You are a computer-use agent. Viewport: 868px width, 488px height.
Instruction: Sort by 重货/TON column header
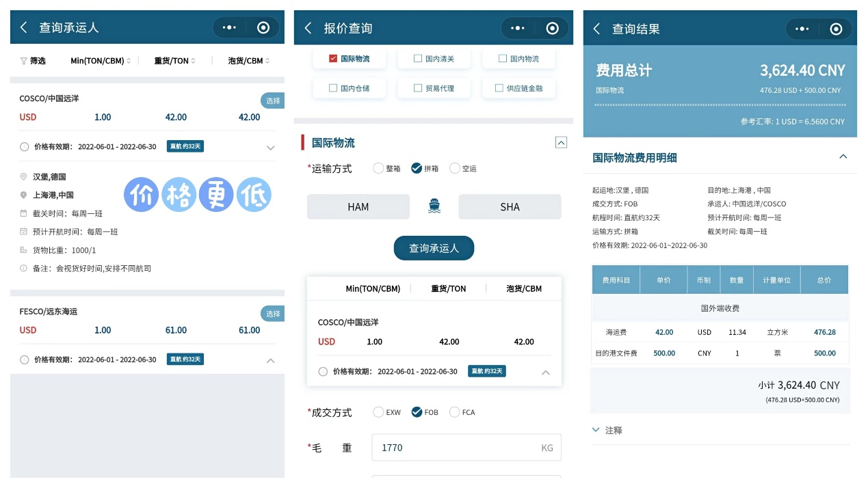tap(174, 61)
